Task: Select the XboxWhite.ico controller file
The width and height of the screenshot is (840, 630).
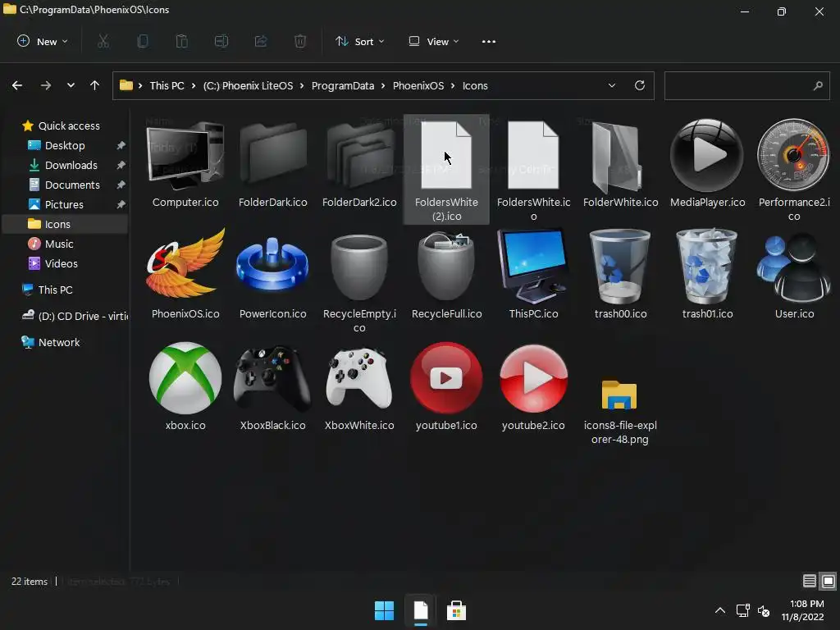Action: point(359,387)
